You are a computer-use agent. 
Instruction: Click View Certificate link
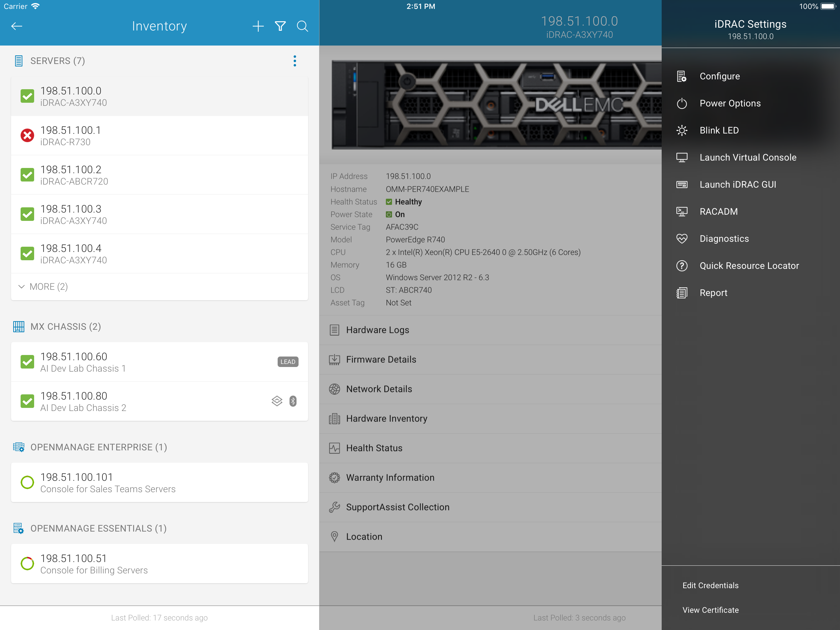click(710, 610)
